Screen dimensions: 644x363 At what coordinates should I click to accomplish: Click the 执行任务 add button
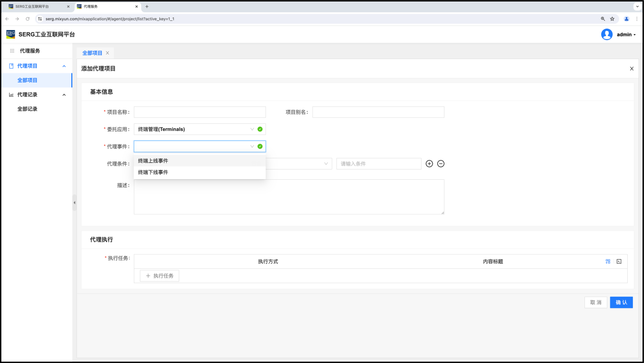coord(159,276)
